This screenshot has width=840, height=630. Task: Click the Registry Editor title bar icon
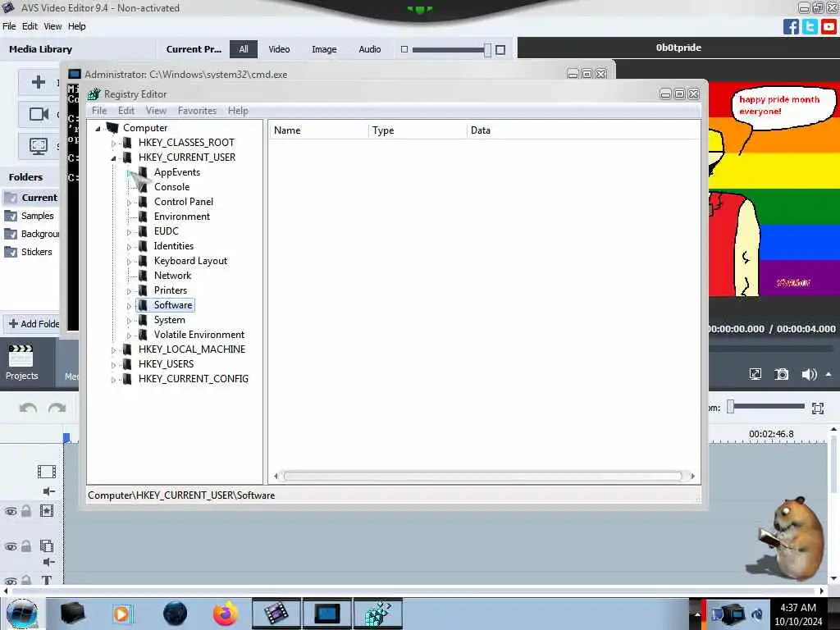pos(94,94)
